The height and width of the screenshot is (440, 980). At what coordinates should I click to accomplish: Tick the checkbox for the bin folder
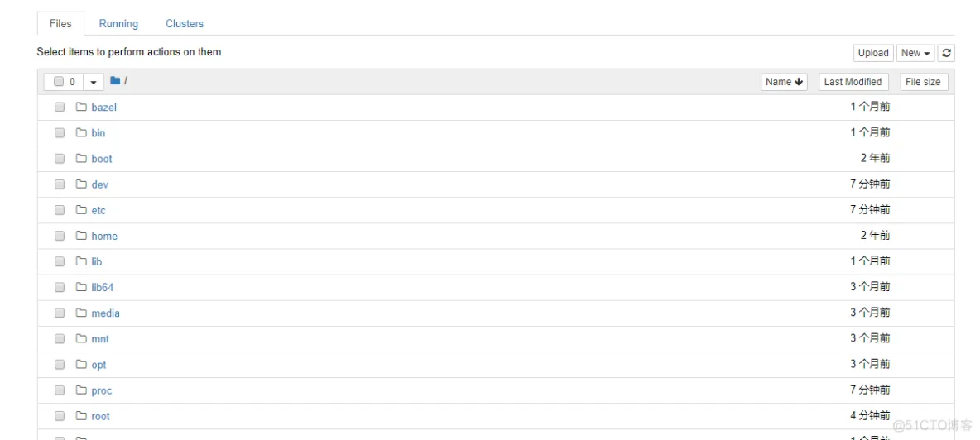coord(60,133)
